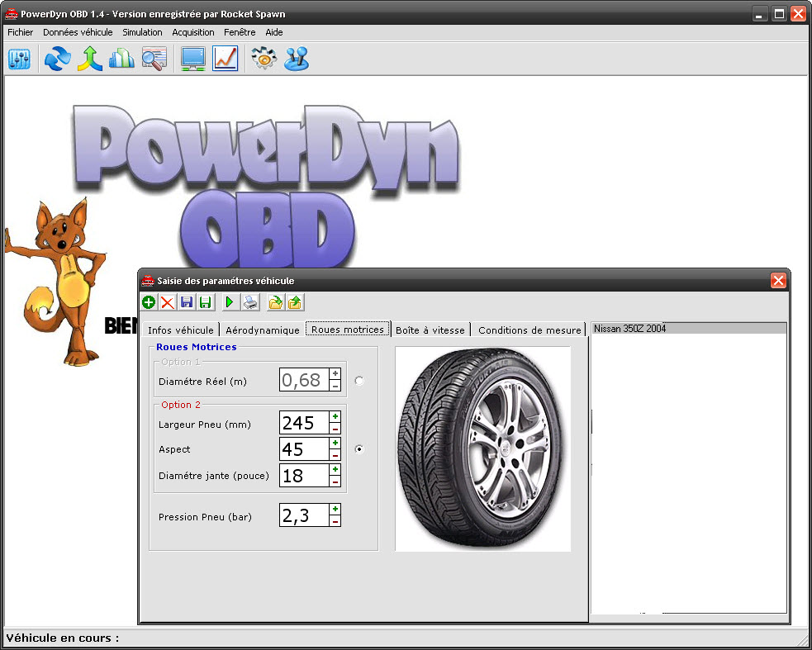Screen dimensions: 812x650
Task: Switch to the Aérodynamique tab
Action: 263,330
